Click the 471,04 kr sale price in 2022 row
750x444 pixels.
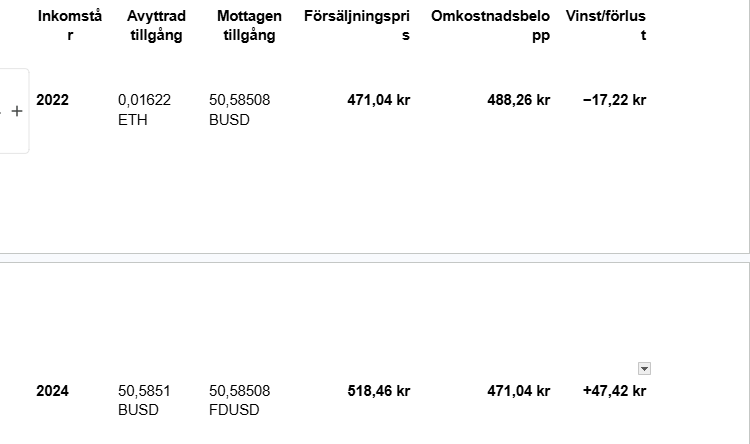tap(378, 100)
